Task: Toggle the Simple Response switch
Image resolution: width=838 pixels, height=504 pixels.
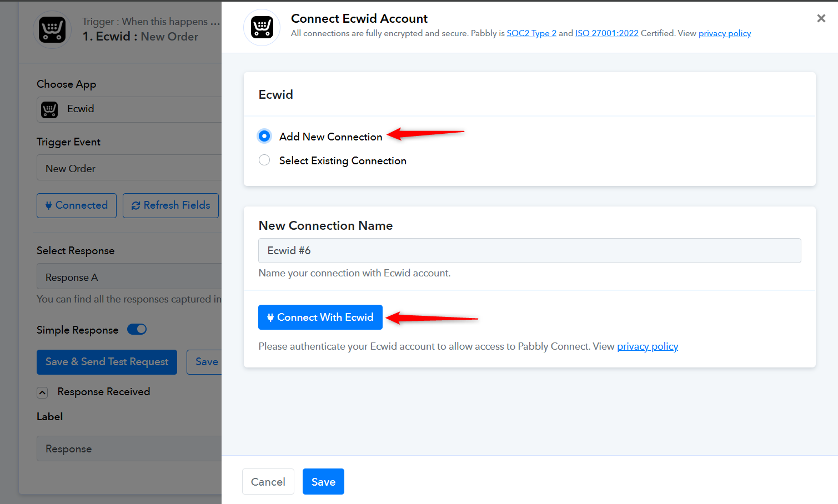Action: click(x=137, y=330)
